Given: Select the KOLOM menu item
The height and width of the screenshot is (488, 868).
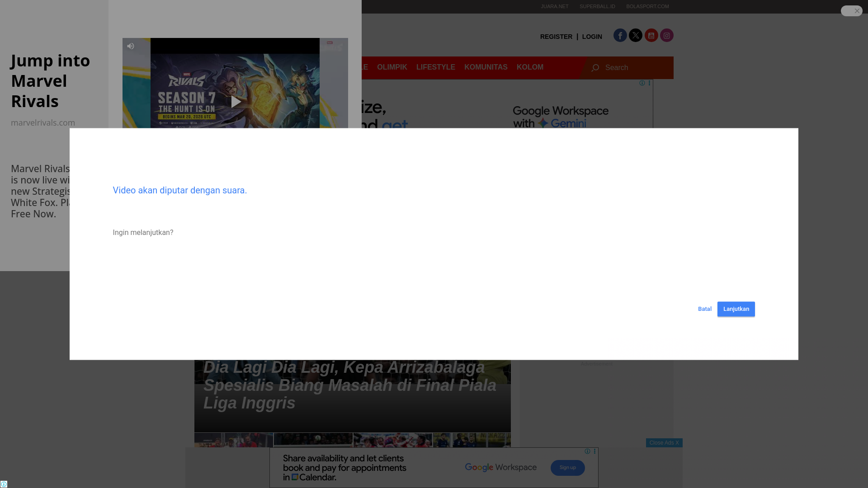Looking at the screenshot, I should 530,67.
